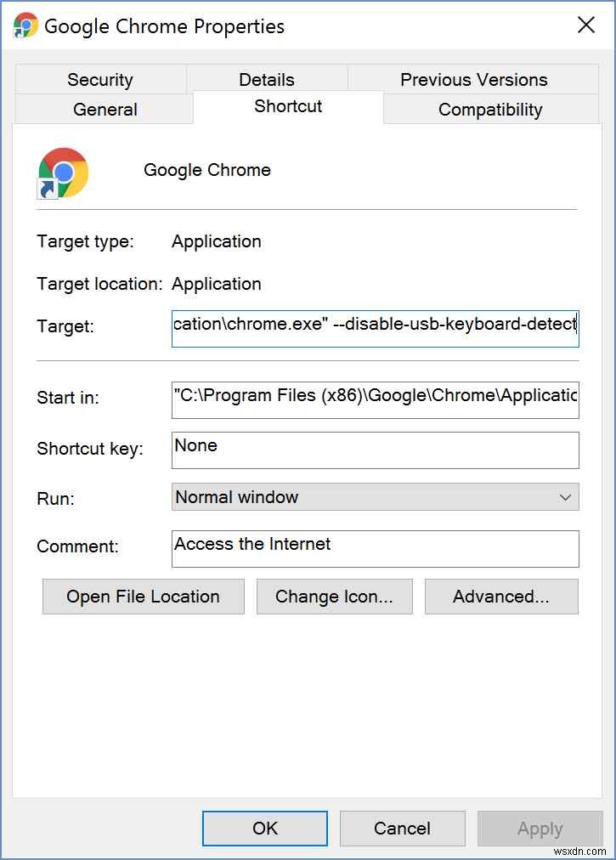Click the Cancel button

point(402,828)
